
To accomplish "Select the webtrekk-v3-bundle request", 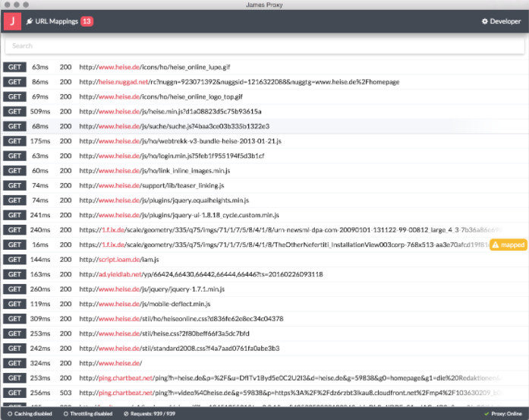I will [x=264, y=141].
